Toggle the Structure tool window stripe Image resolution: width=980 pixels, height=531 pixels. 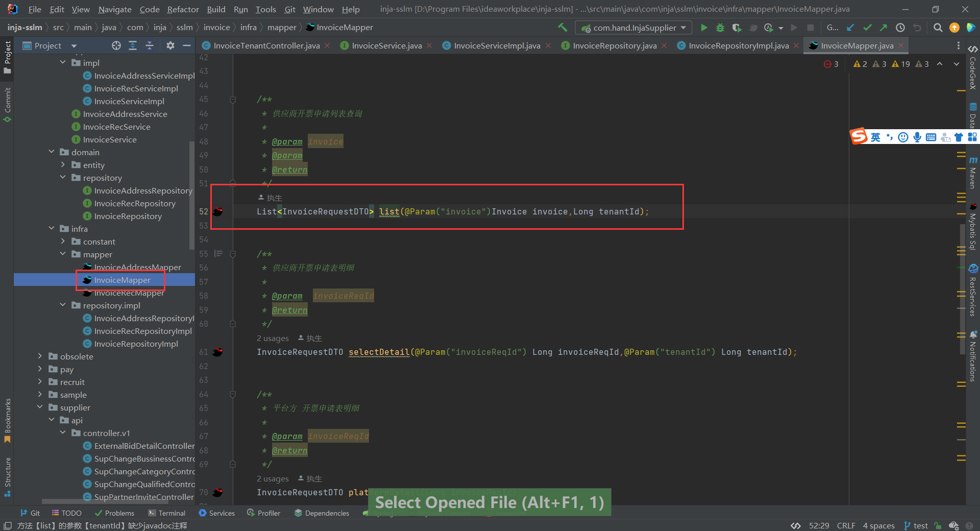[x=7, y=477]
